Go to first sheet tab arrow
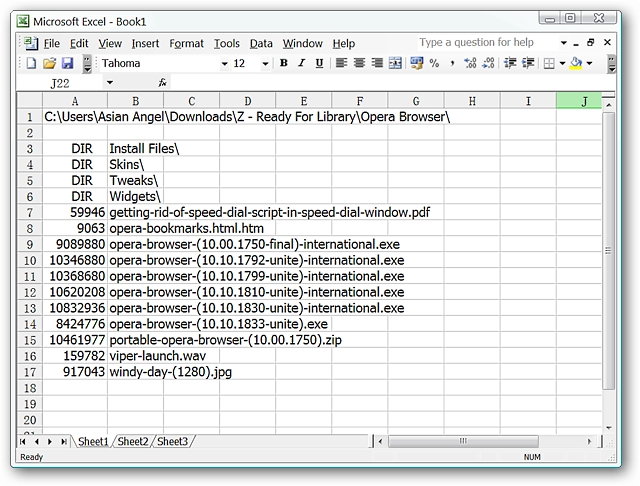Screen dimensions: 640x486 (x=23, y=442)
